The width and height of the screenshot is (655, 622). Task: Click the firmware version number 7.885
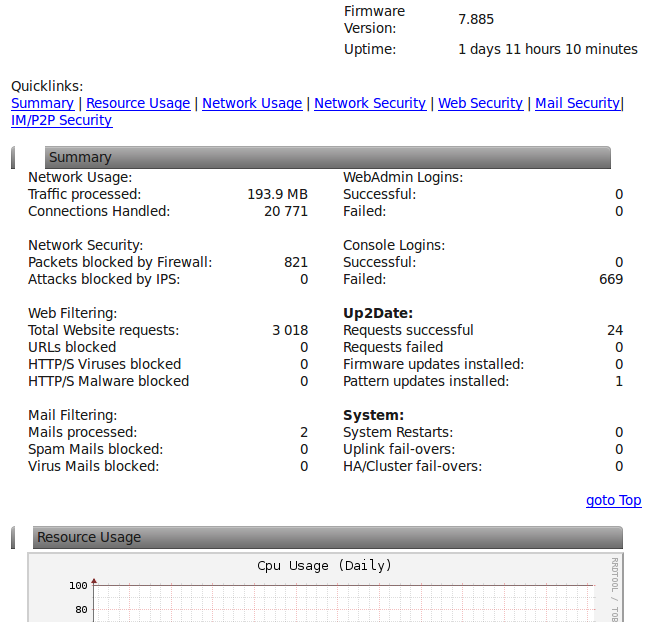476,19
